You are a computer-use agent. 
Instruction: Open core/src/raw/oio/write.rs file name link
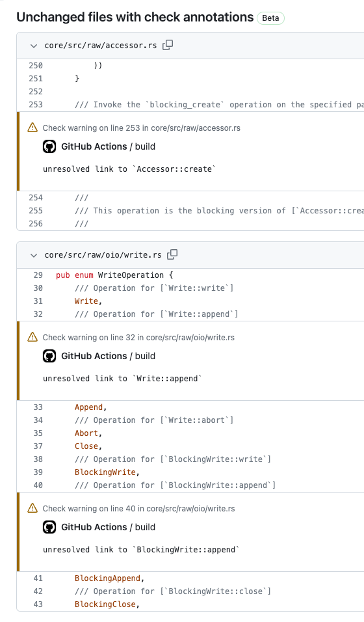[x=103, y=255]
